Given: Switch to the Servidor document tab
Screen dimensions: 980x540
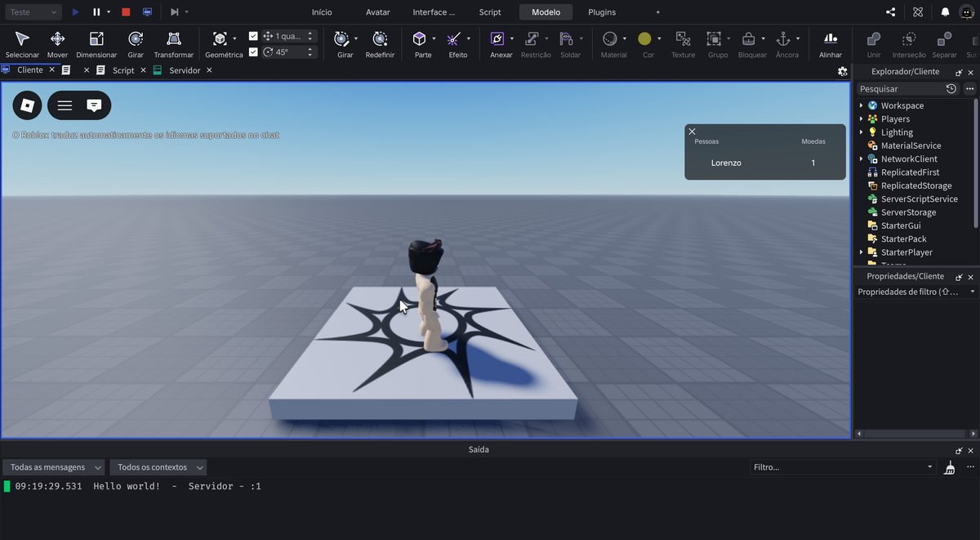Looking at the screenshot, I should (x=185, y=70).
